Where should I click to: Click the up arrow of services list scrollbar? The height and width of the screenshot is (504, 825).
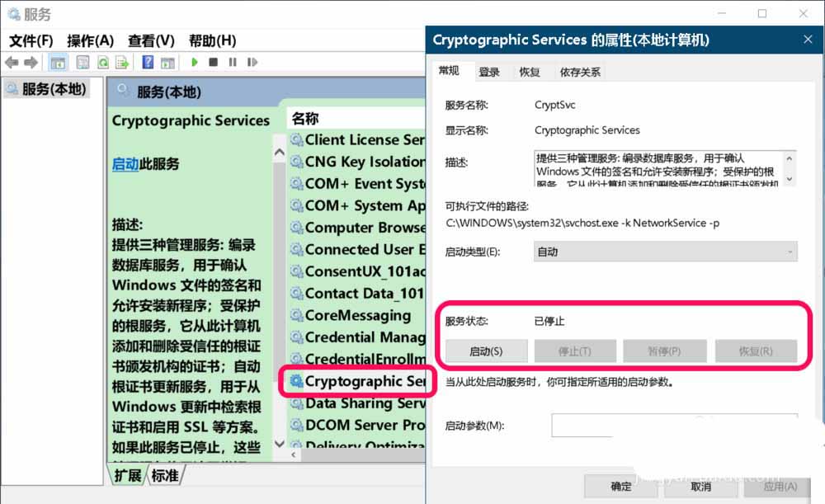click(x=280, y=153)
